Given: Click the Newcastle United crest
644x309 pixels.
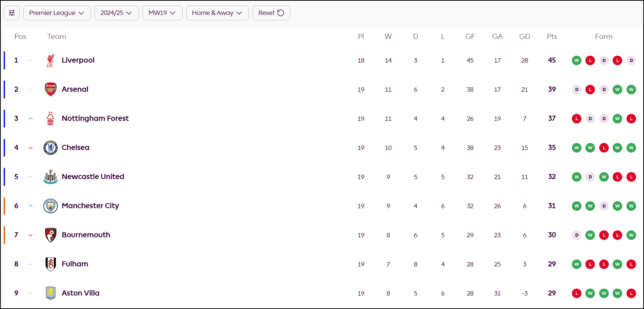Looking at the screenshot, I should [51, 177].
